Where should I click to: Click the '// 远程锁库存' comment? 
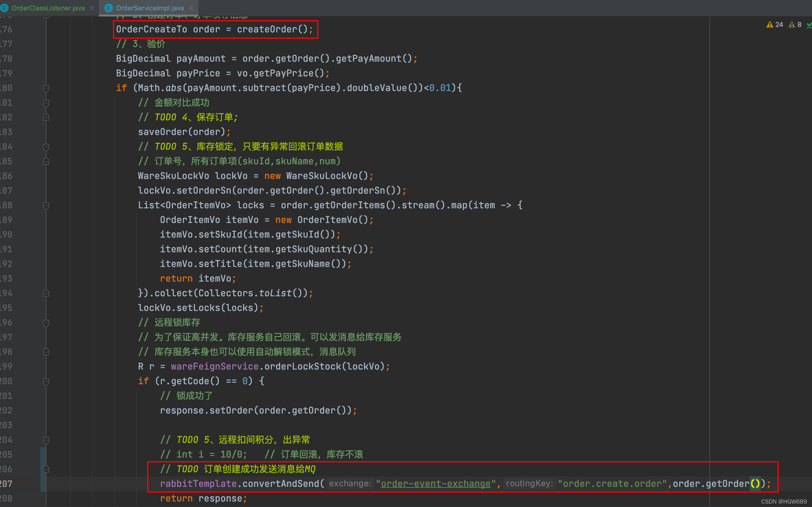(x=169, y=323)
